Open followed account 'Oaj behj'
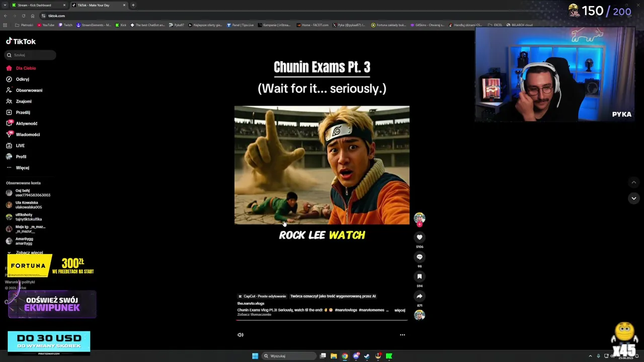The width and height of the screenshot is (644, 362). [28, 193]
